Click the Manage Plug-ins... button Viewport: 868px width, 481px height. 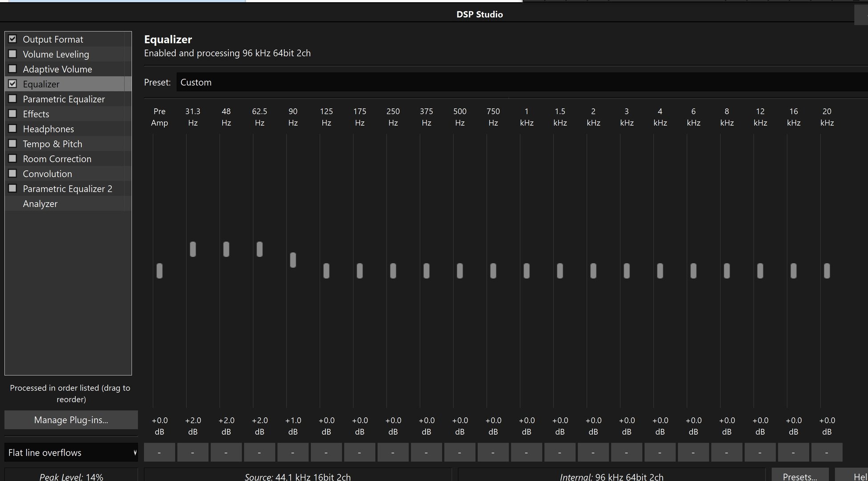pos(71,420)
